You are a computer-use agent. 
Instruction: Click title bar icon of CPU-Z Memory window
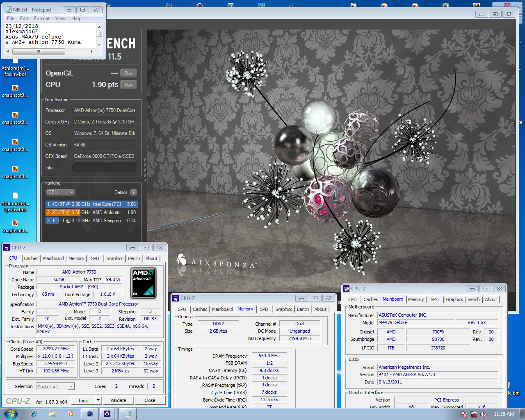pos(176,298)
